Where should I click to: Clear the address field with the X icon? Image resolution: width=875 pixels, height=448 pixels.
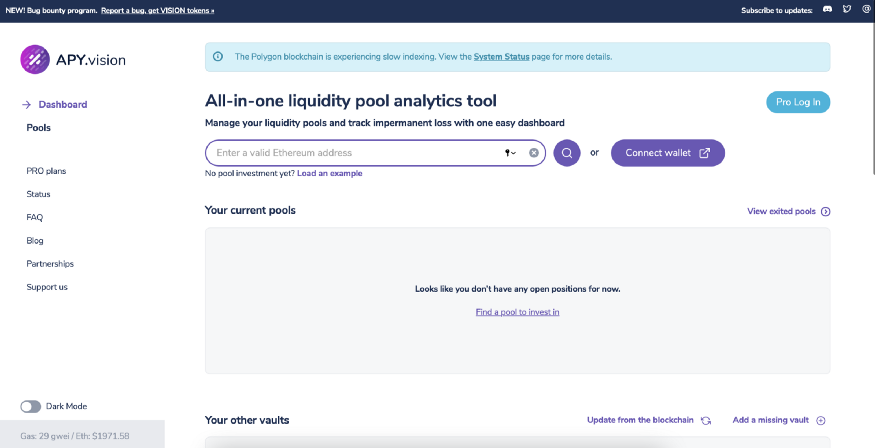click(x=534, y=153)
